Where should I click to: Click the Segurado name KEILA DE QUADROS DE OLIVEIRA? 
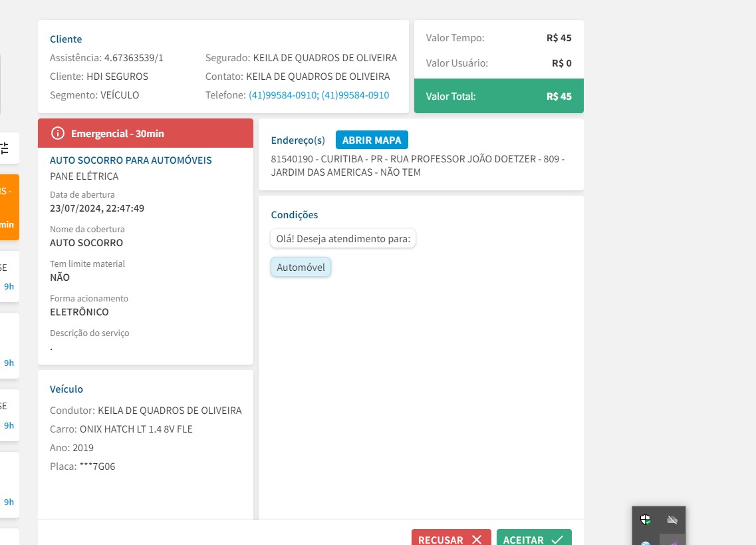(x=325, y=58)
